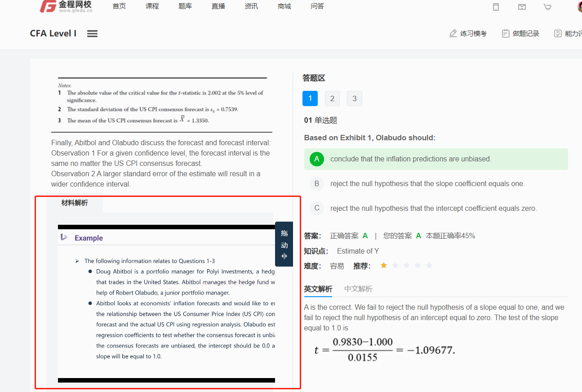Jump to question 2
The height and width of the screenshot is (392, 582).
click(x=332, y=98)
